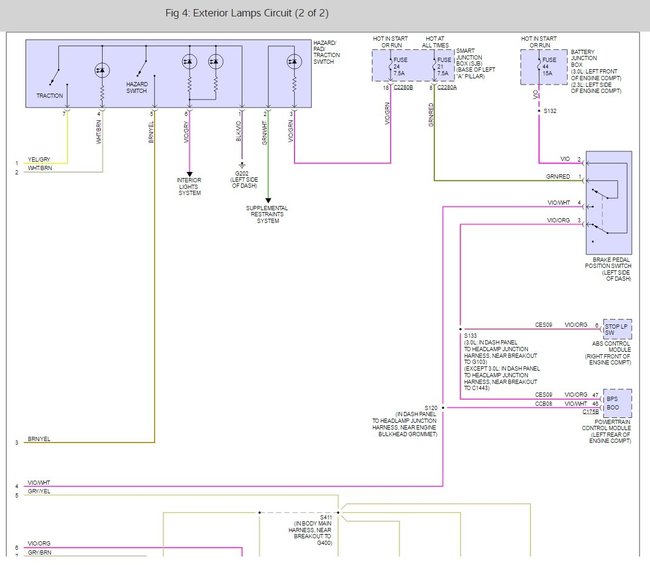Click the horizontal 'BRN/YEL' label at connector 3
This screenshot has height=565, width=650.
point(39,439)
